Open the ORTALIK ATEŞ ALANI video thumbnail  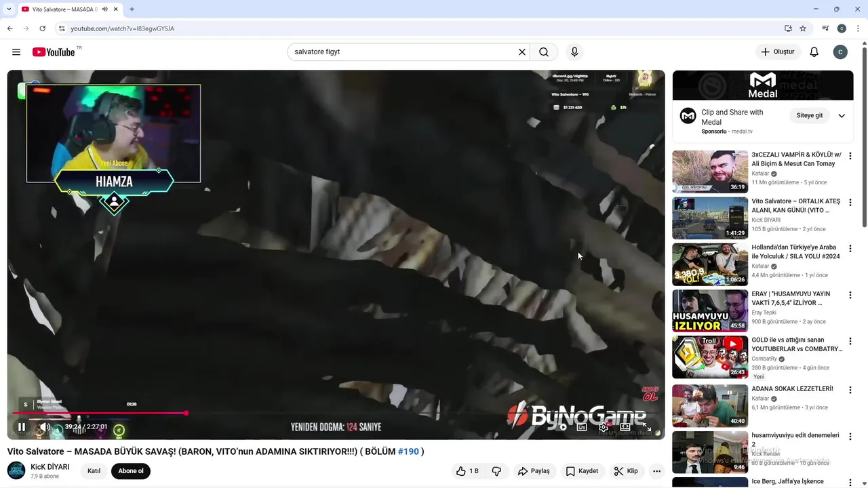(710, 218)
